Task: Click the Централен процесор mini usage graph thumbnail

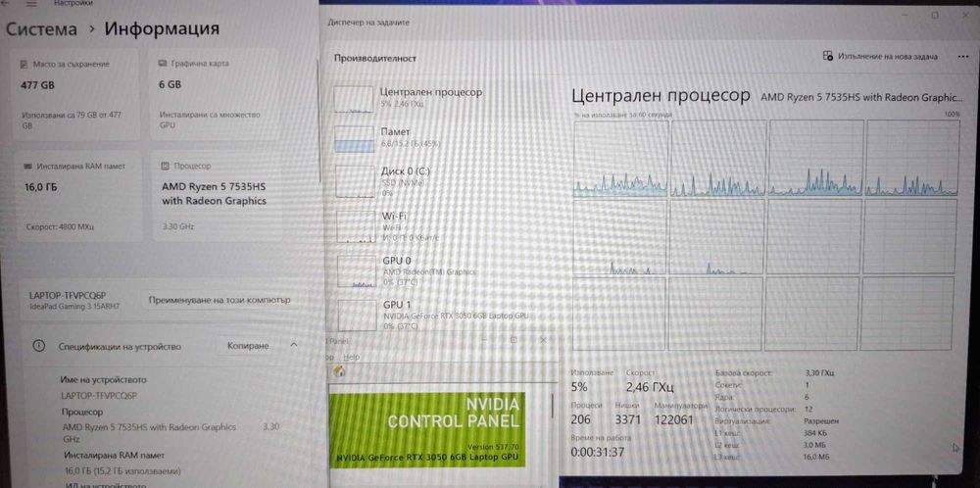Action: pyautogui.click(x=355, y=99)
